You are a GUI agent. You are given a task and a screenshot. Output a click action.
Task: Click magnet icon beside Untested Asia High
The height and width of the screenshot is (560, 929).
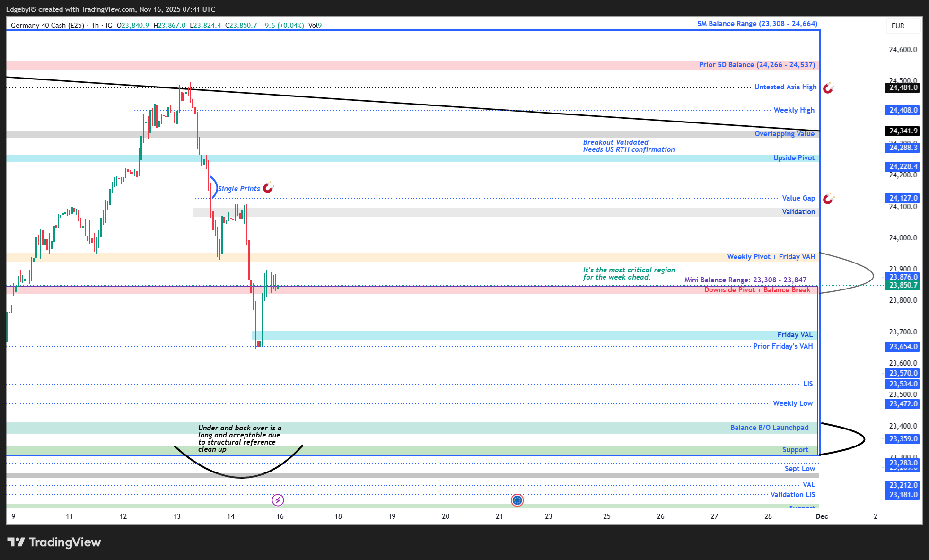(828, 88)
